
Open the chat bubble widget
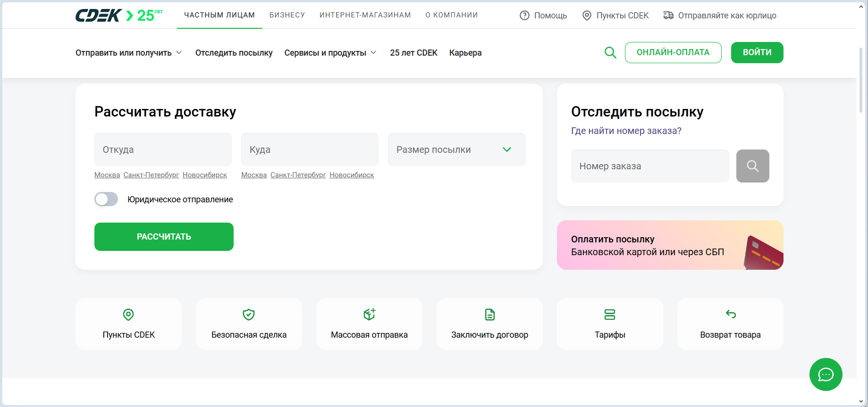point(826,374)
